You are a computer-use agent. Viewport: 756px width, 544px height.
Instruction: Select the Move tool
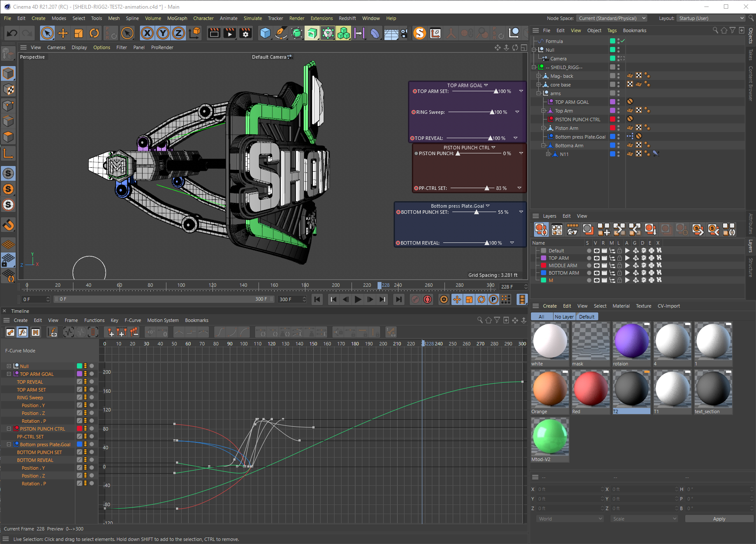click(x=63, y=33)
